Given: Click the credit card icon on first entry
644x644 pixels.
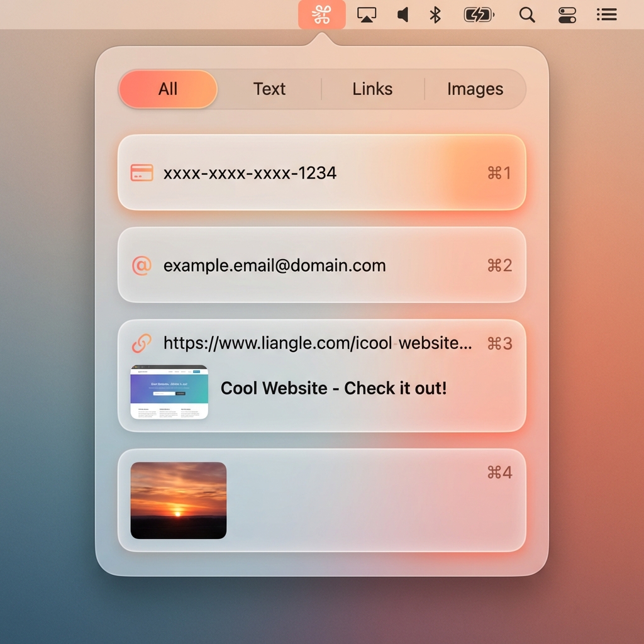Looking at the screenshot, I should tap(142, 172).
